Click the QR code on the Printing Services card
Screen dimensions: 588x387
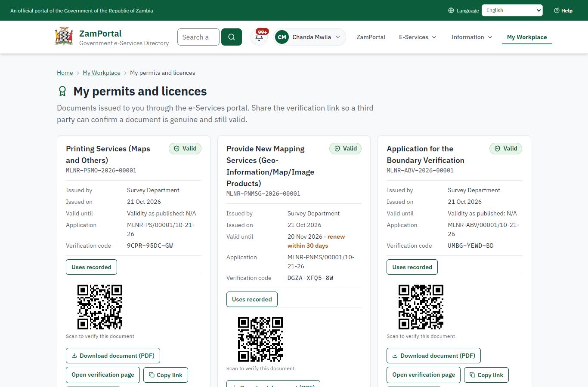coord(100,307)
